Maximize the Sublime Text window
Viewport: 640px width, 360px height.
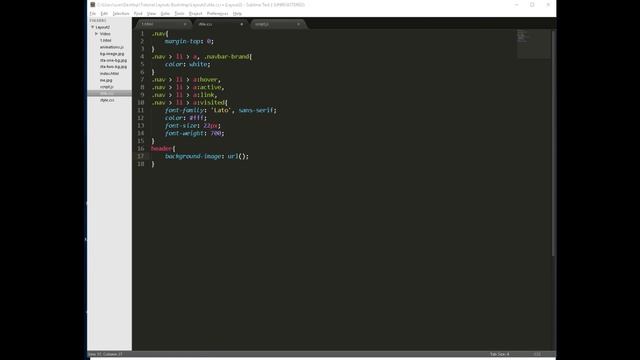coord(532,4)
